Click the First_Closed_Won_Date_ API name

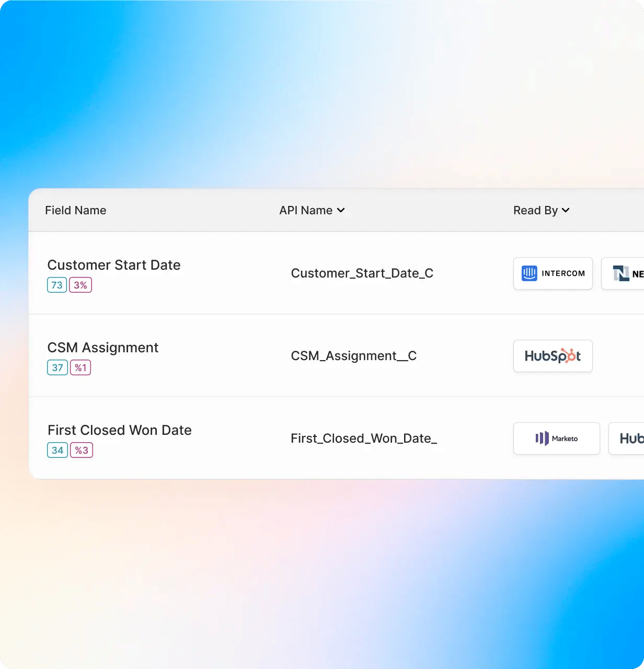pos(364,439)
